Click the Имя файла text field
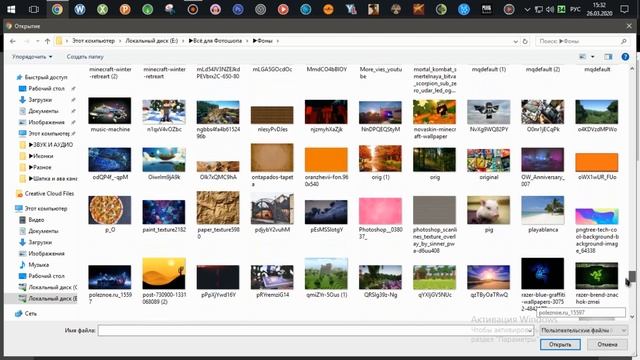This screenshot has width=640, height=360. (x=316, y=330)
